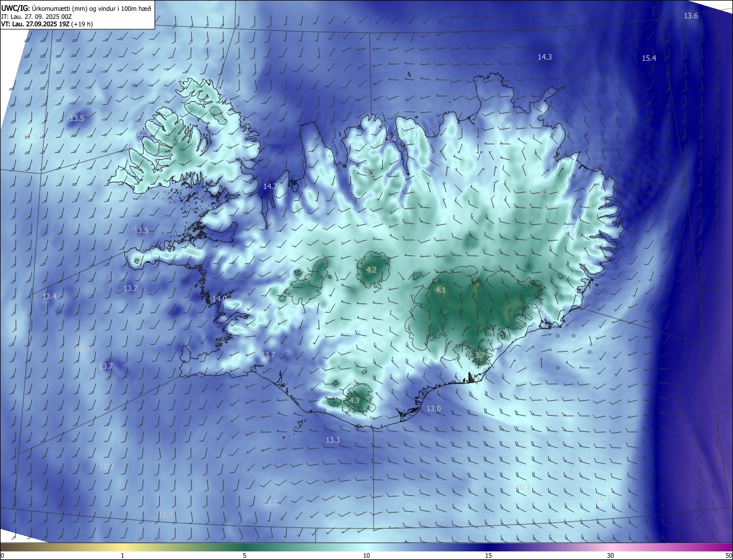The image size is (733, 560).
Task: Click the 50 tick on the color scale
Action: coord(728,555)
